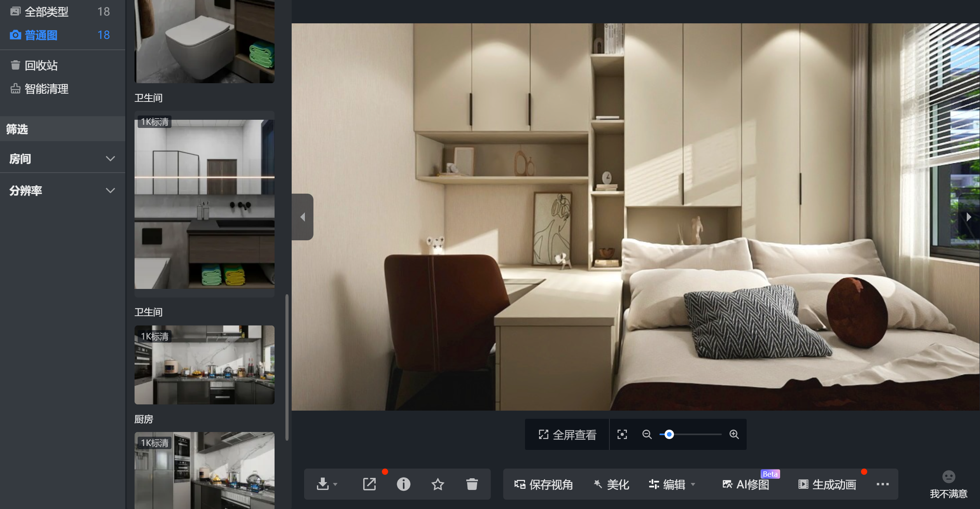Open the 回收站 recycle bin
The image size is (980, 509).
(x=41, y=65)
